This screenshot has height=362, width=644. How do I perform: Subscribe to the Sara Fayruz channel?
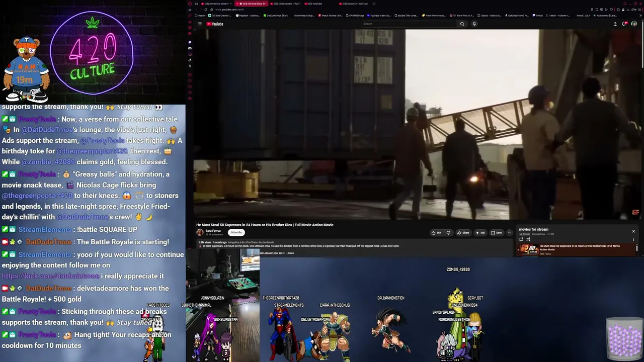pyautogui.click(x=236, y=232)
